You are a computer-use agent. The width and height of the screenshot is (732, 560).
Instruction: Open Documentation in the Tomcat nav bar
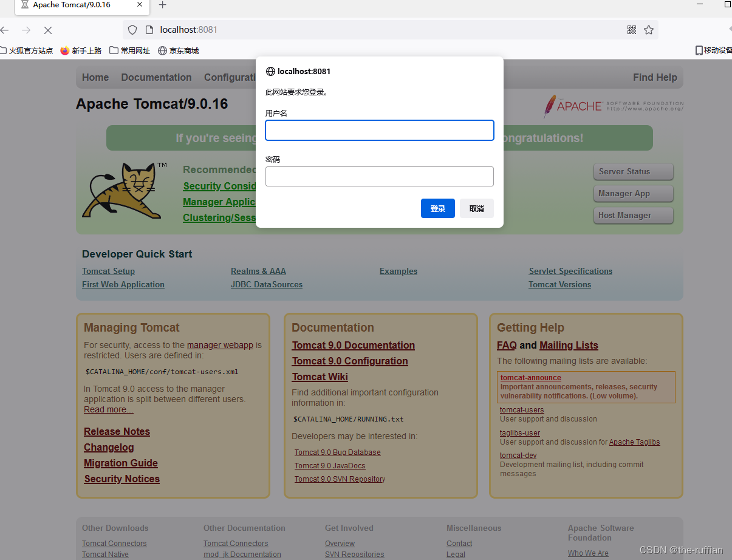(x=156, y=77)
